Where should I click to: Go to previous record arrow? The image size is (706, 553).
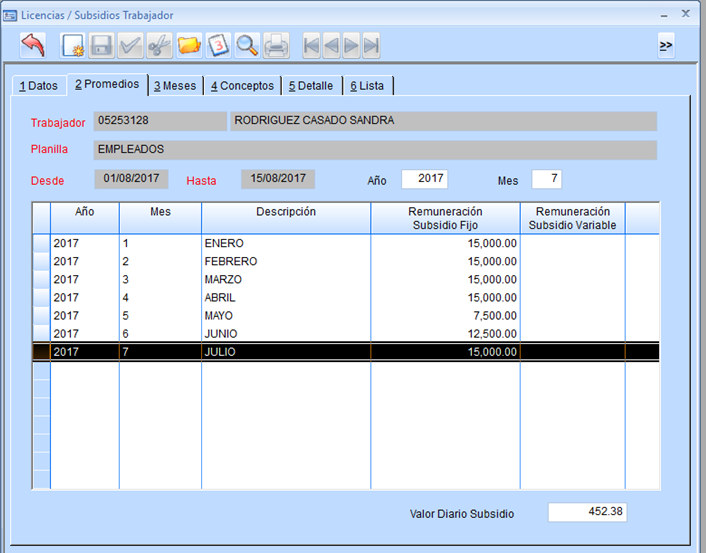pyautogui.click(x=331, y=45)
